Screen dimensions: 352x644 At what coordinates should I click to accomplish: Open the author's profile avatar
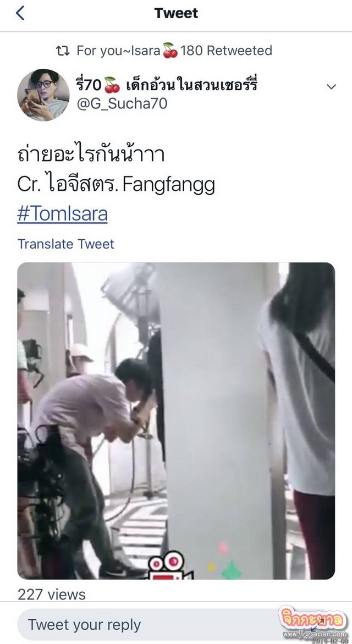(x=43, y=95)
